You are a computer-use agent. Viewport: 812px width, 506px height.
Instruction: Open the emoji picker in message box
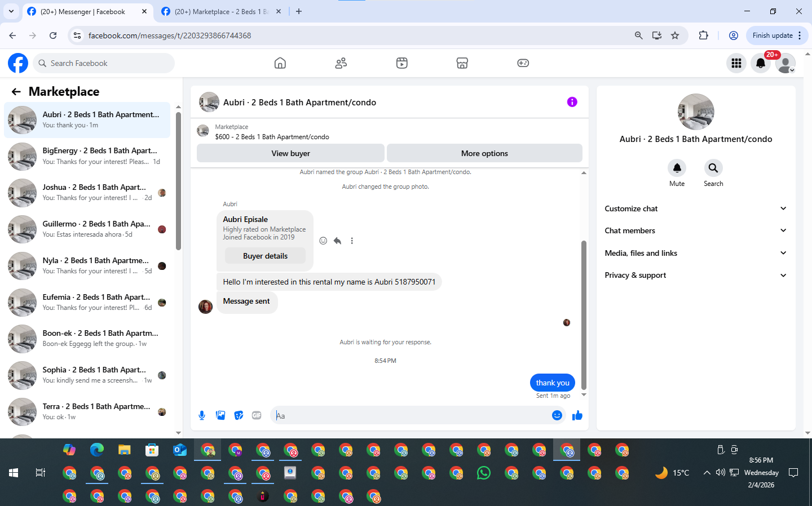pos(557,415)
